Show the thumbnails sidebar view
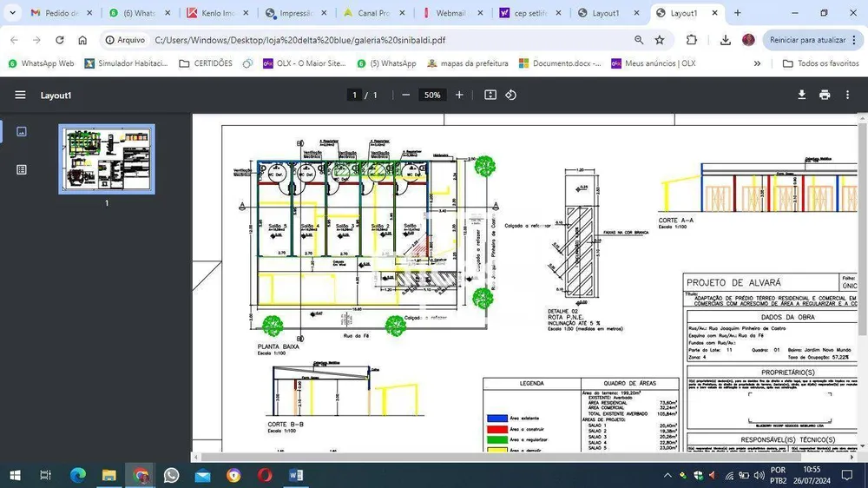This screenshot has width=868, height=488. click(x=22, y=132)
